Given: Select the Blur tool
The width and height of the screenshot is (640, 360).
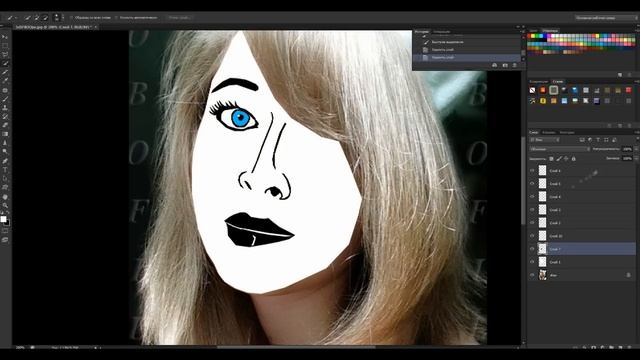Looking at the screenshot, I should [5, 143].
